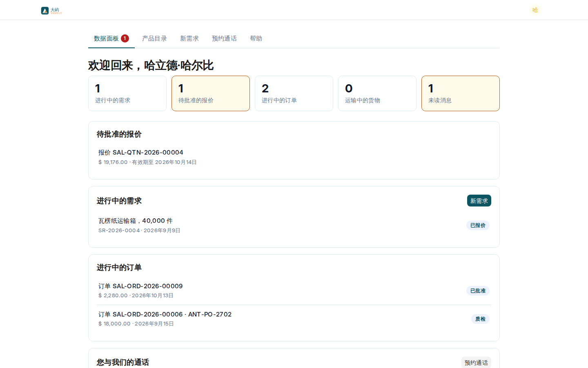The image size is (588, 368).
Task: Click the green 新需求 button
Action: click(x=479, y=201)
